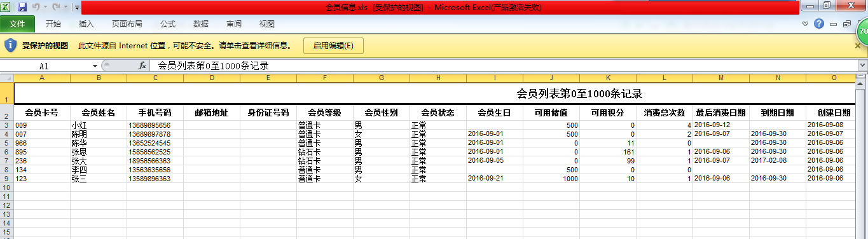868x239 pixels.
Task: Click the title cell 会员列表第0至1000条记录
Action: coord(579,93)
